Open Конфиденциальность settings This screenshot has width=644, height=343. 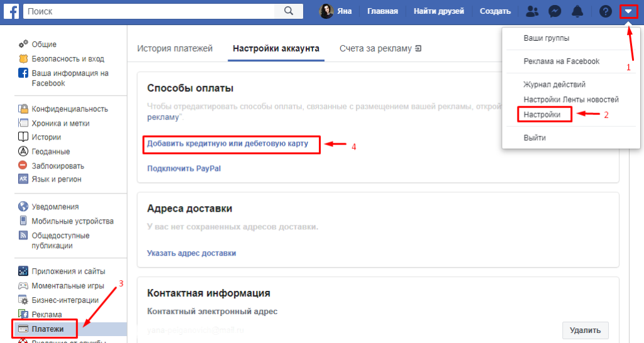[70, 109]
